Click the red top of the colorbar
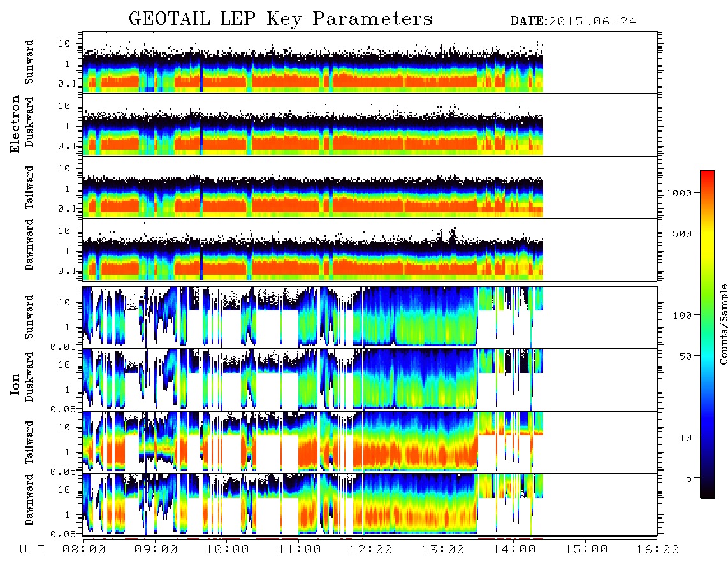Screen dimensions: 728x561 click(708, 175)
